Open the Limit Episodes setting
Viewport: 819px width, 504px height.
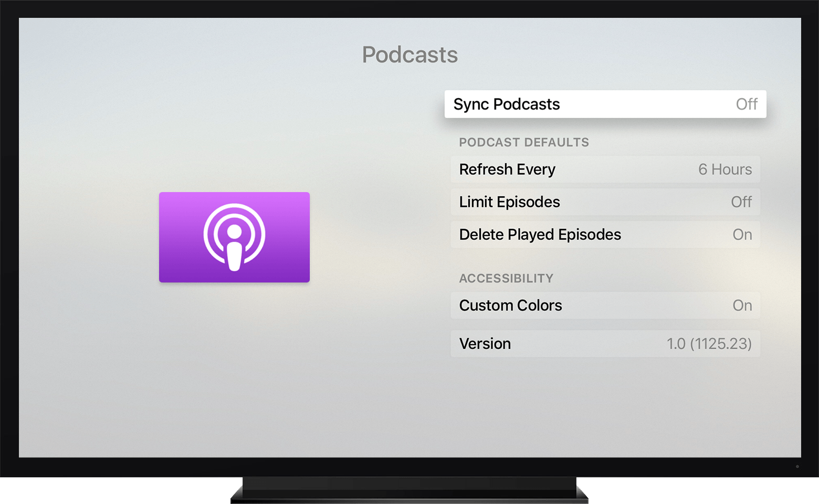point(605,202)
